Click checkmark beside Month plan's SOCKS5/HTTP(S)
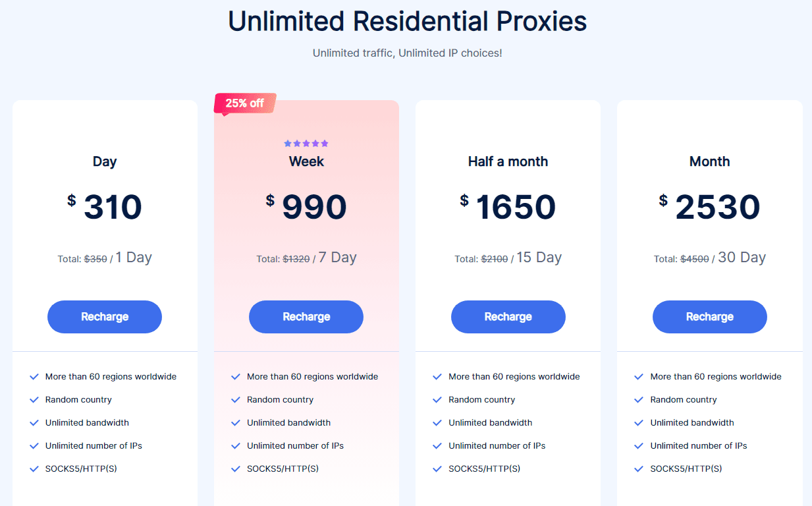Image resolution: width=812 pixels, height=506 pixels. click(639, 469)
